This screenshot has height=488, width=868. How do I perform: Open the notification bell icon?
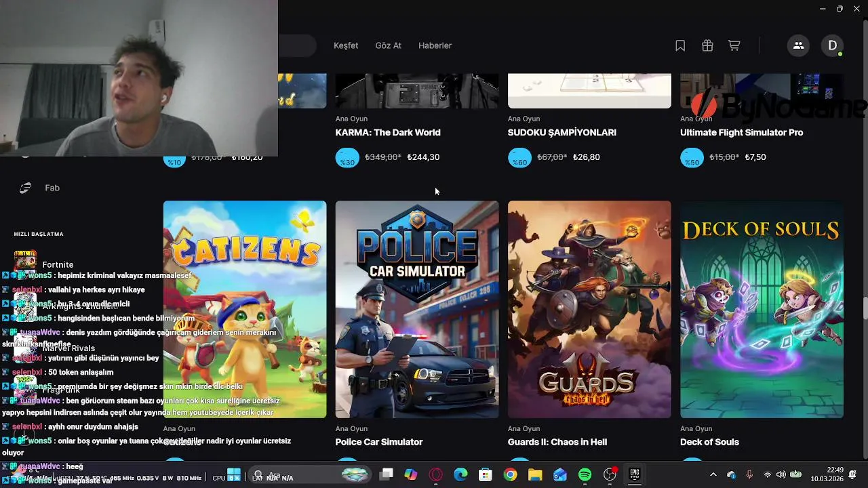coord(853,474)
